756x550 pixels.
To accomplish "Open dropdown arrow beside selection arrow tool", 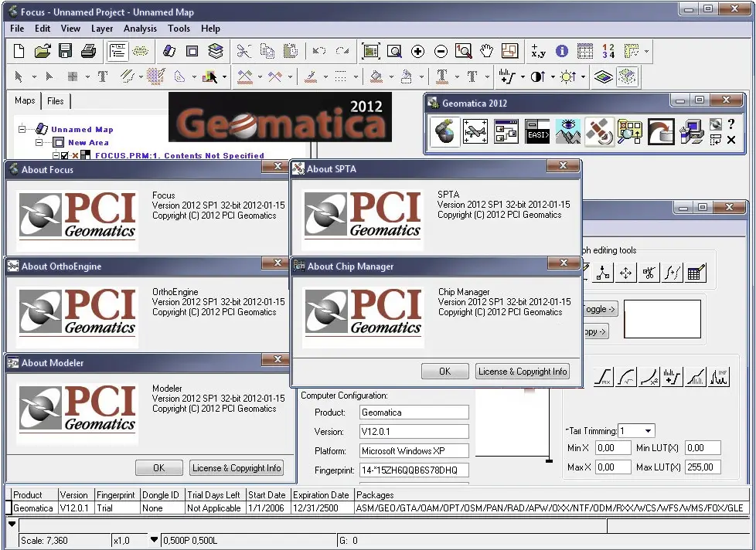I will coord(34,76).
